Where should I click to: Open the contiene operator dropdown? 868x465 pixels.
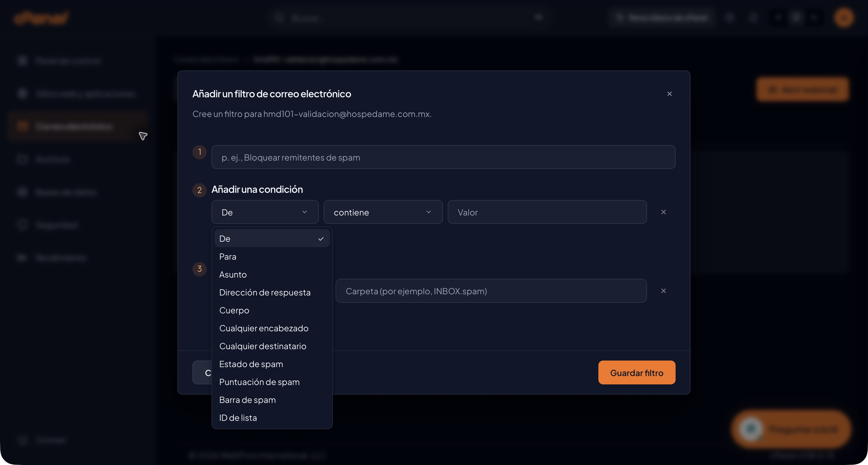(383, 212)
